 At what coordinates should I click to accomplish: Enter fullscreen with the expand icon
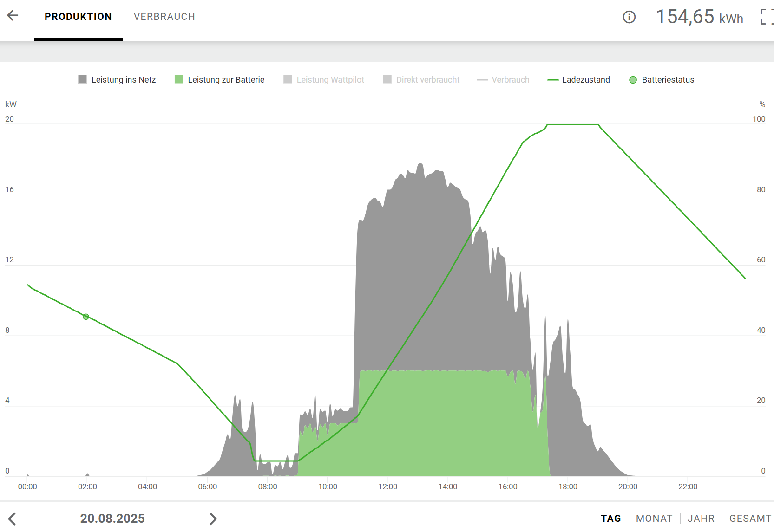point(766,17)
